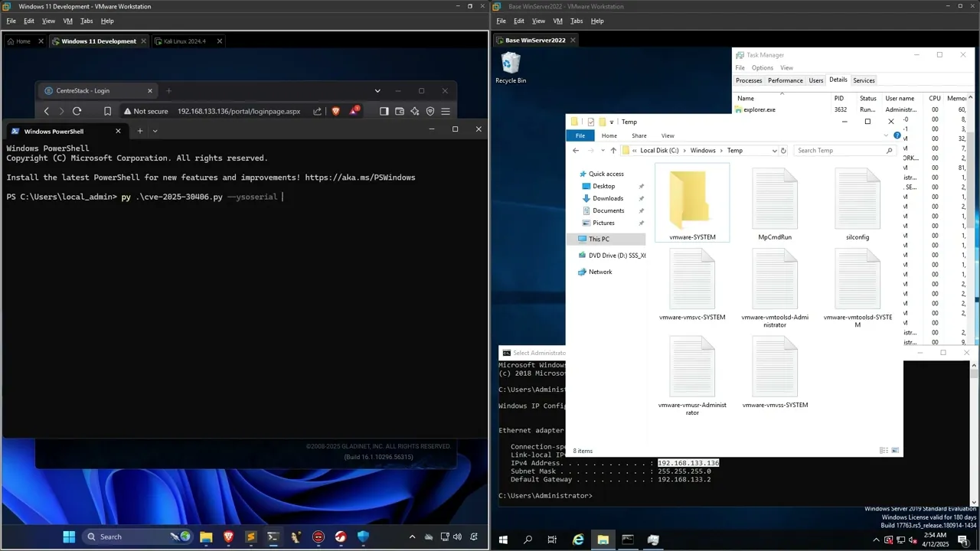Select explorer.exe row in Task Manager

[850, 109]
